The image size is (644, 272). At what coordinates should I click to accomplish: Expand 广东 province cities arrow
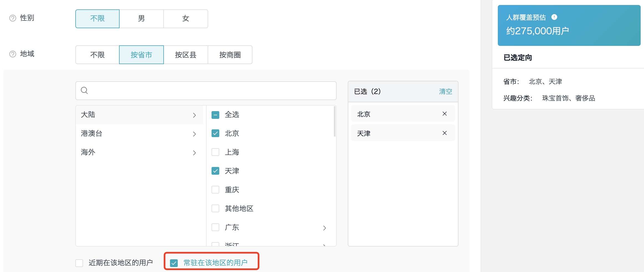point(324,228)
